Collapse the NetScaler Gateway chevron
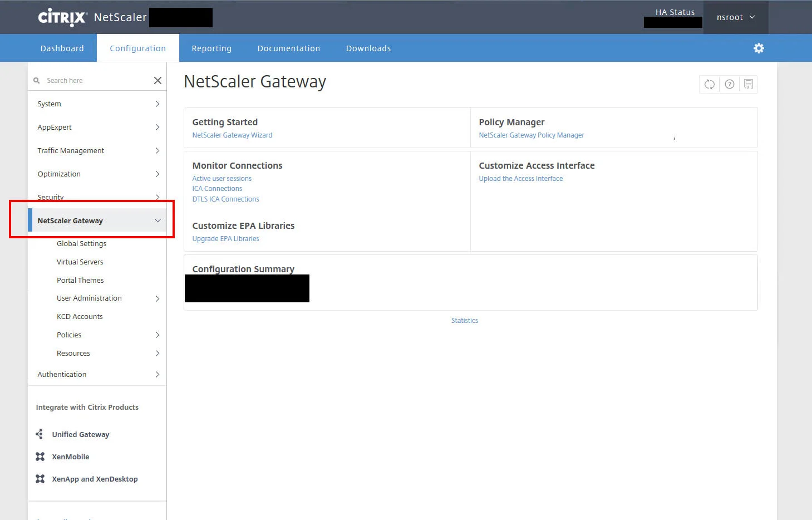 point(158,221)
